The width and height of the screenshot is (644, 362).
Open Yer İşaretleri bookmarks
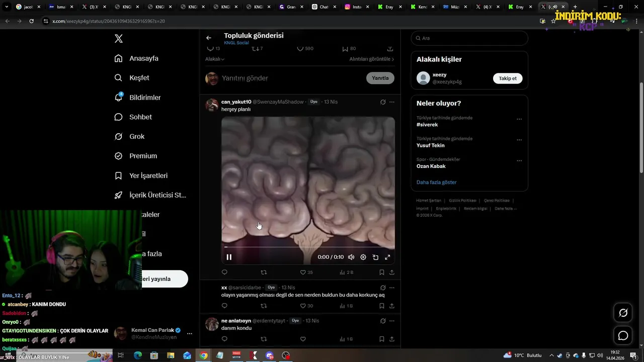[x=141, y=175]
